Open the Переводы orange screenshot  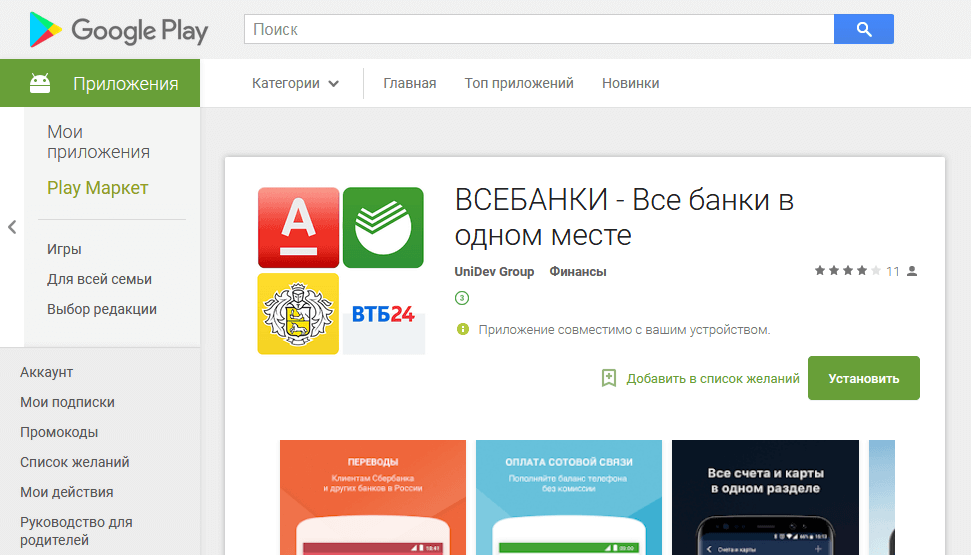(373, 497)
